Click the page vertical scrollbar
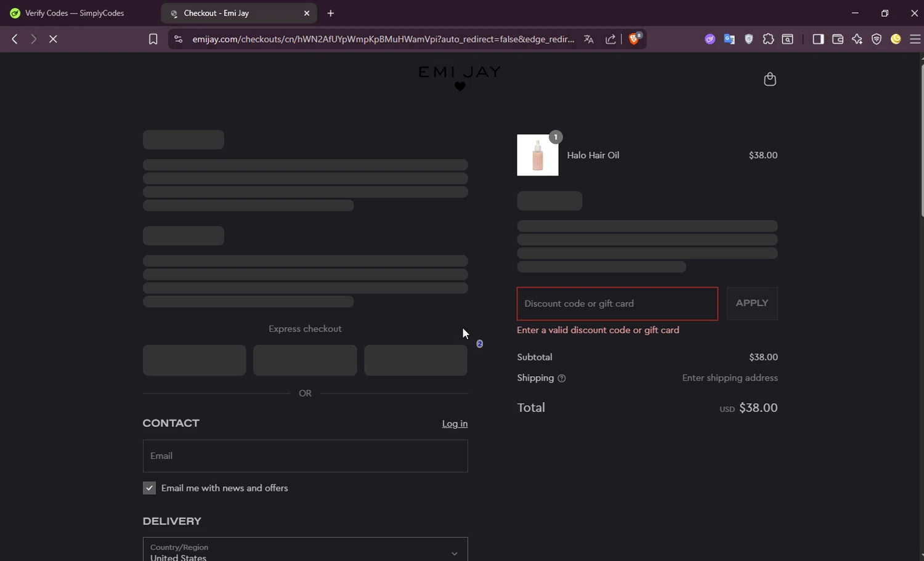This screenshot has width=924, height=561. [922, 140]
